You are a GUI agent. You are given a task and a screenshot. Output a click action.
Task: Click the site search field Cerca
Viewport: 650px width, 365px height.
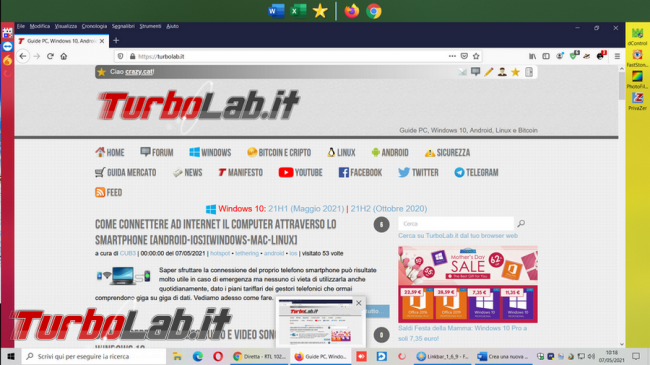pos(456,224)
